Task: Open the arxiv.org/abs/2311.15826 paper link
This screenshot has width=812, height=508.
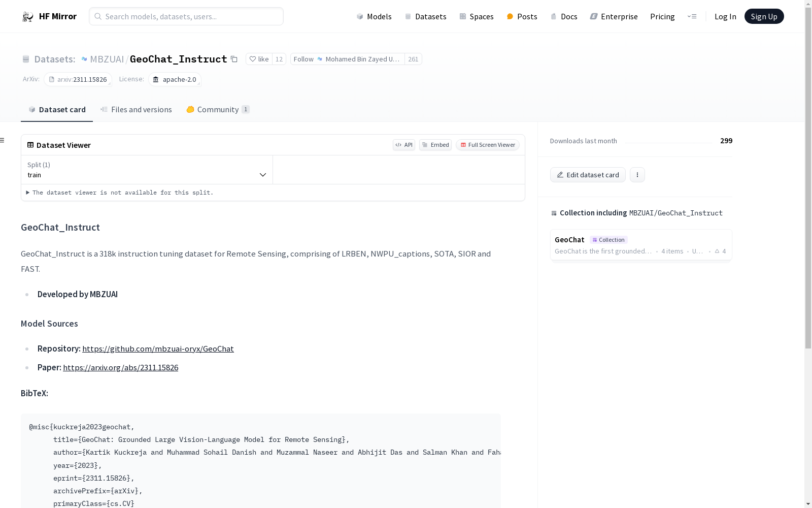Action: 120,367
